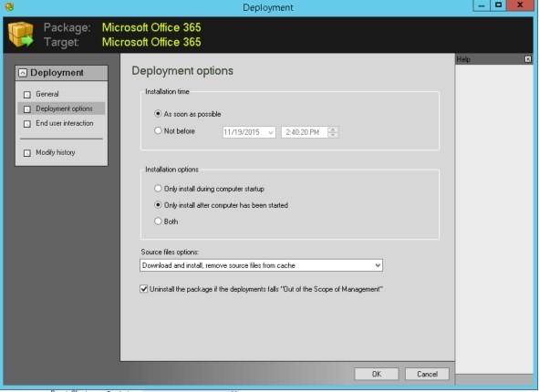Click the package box icon in header
The height and width of the screenshot is (392, 539).
21,35
